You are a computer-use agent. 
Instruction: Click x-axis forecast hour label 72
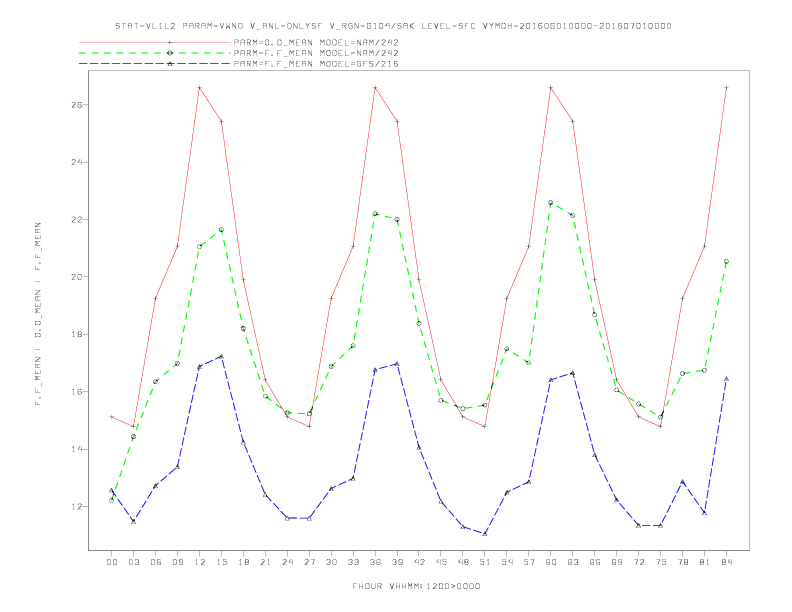point(638,562)
